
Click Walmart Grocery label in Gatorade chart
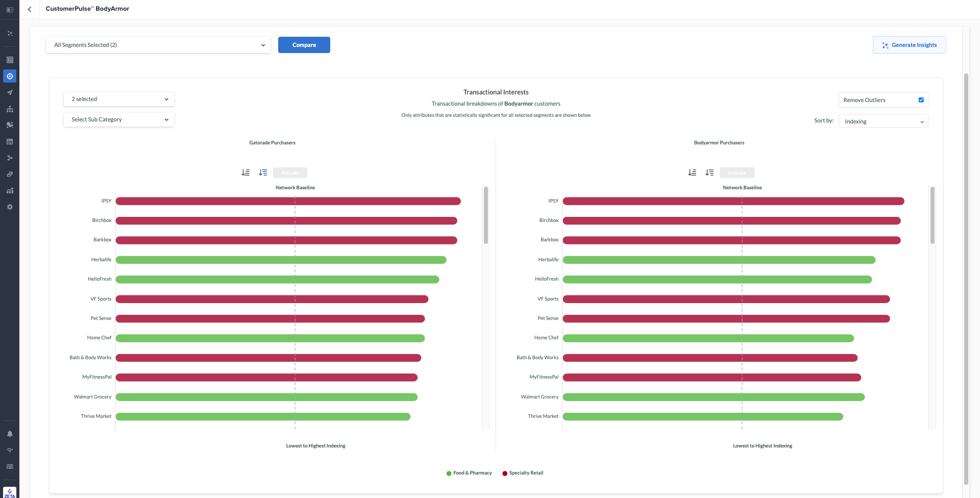92,397
